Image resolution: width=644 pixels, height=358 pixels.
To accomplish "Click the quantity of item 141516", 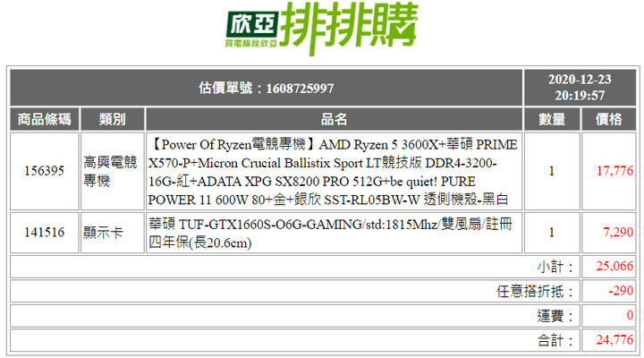I will [552, 233].
